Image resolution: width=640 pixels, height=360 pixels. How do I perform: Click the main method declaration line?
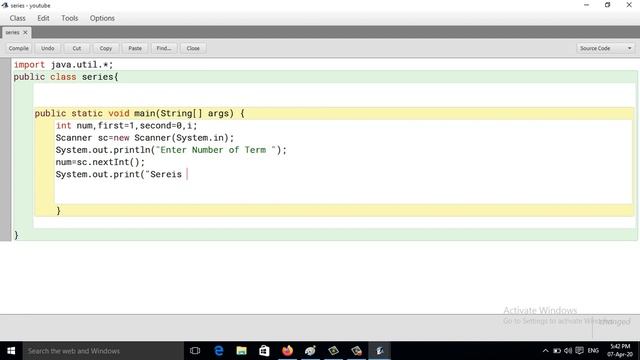pos(140,113)
